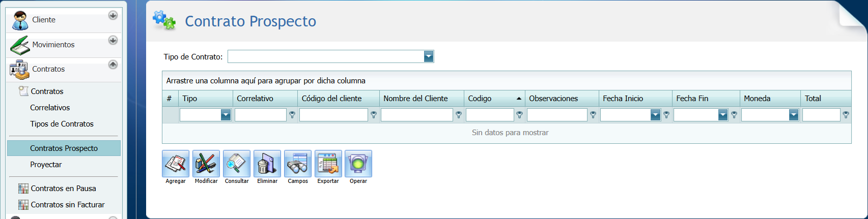
Task: Click the Eliminar trash icon
Action: 267,164
